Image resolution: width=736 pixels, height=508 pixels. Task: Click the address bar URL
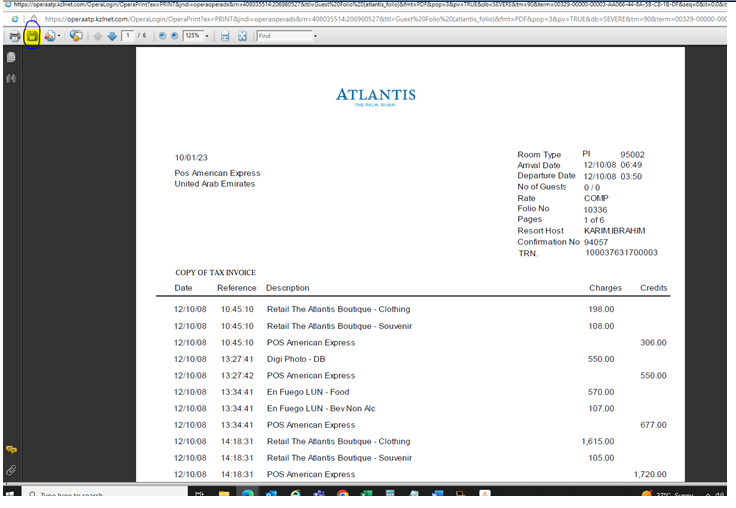click(385, 19)
